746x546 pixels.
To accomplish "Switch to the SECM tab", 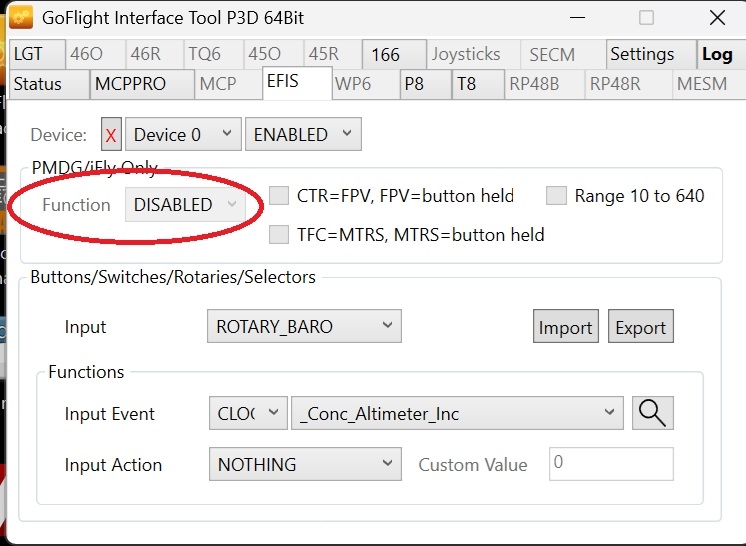I will pyautogui.click(x=563, y=54).
